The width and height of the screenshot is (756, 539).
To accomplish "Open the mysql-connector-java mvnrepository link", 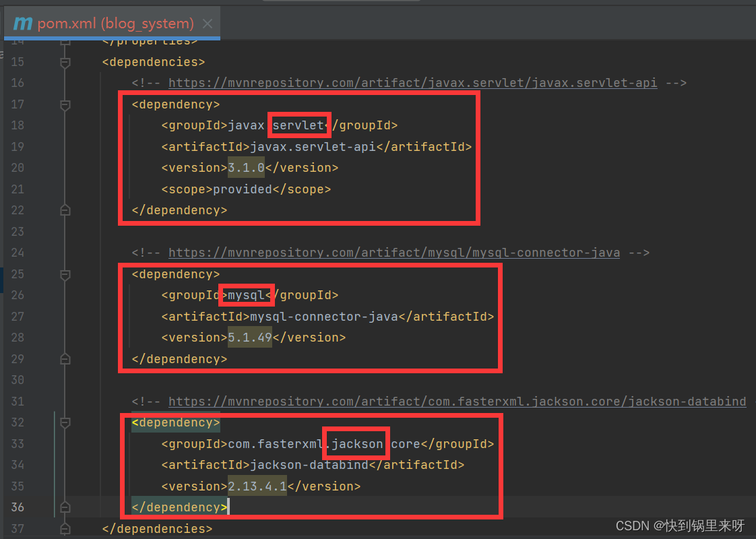I will coord(394,253).
